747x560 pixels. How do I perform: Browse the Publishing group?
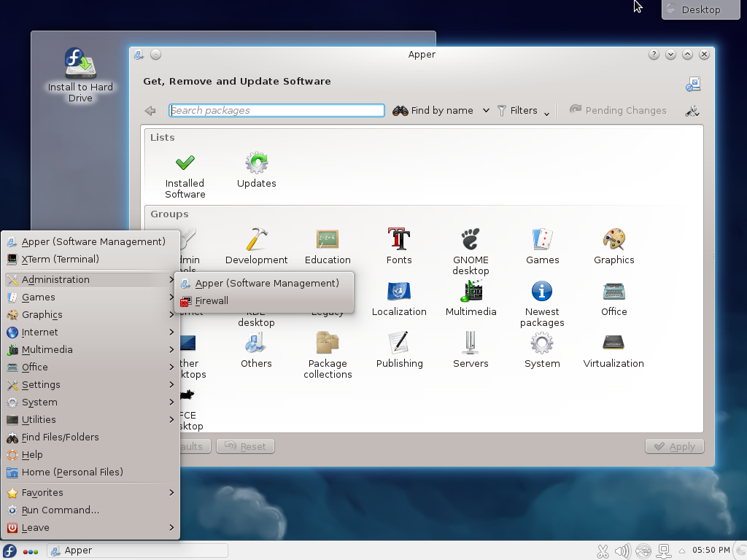tap(399, 351)
